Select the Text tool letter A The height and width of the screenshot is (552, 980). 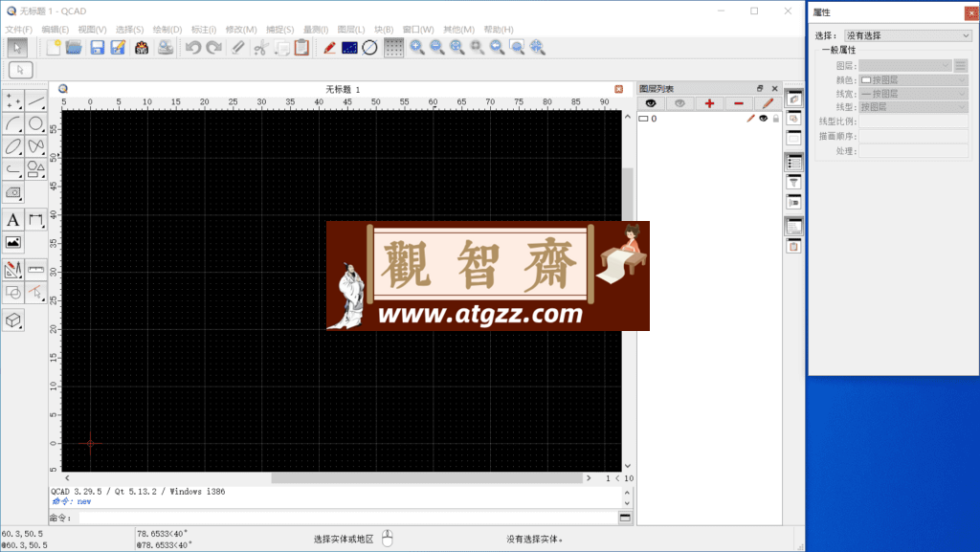(13, 220)
